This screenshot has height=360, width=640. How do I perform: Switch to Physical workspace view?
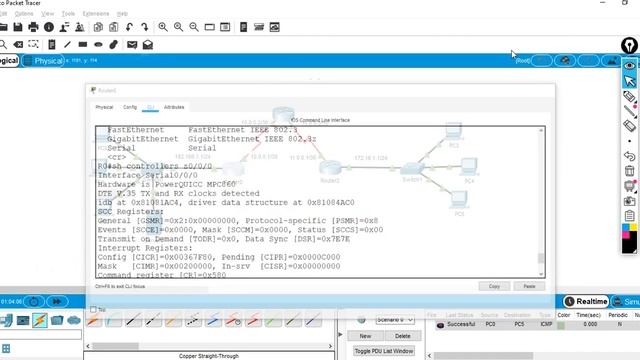click(43, 61)
